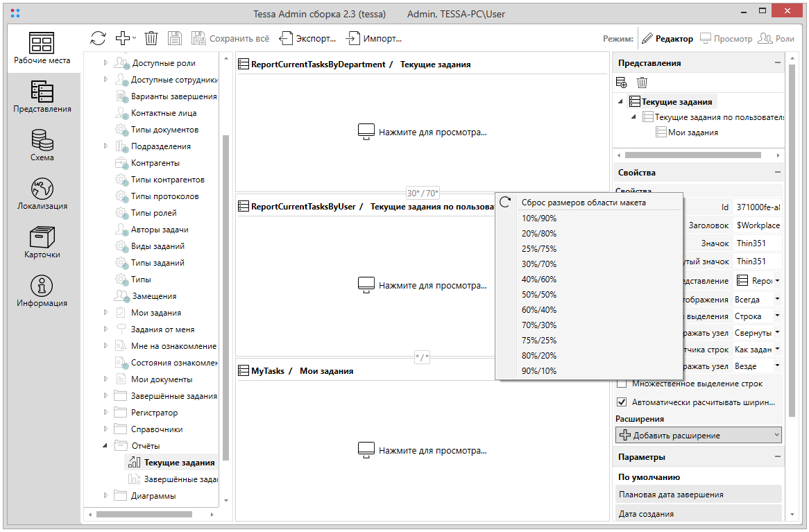Collapse the Параметры panel with minus button
The height and width of the screenshot is (532, 809).
coord(778,456)
